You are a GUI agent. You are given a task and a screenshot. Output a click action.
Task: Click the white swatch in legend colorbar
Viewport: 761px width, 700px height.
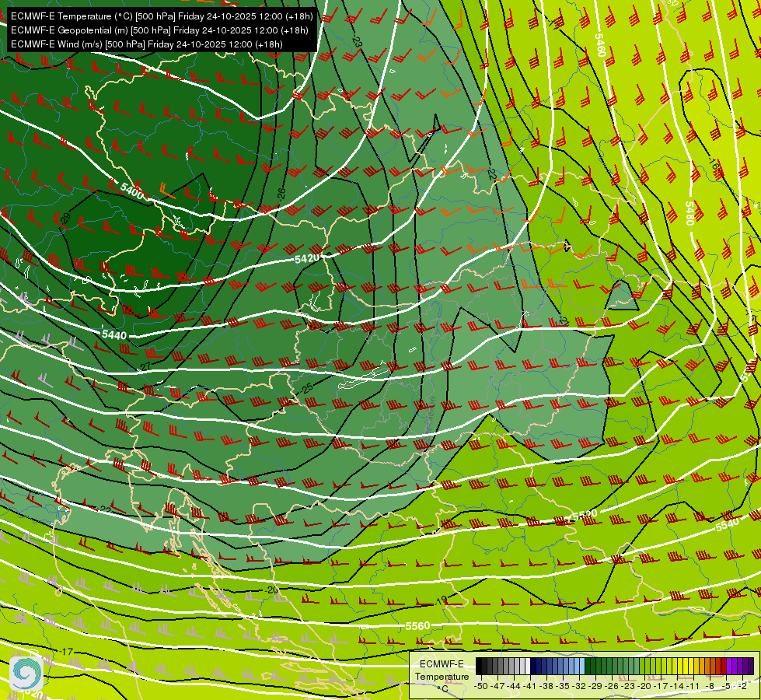pyautogui.click(x=528, y=666)
